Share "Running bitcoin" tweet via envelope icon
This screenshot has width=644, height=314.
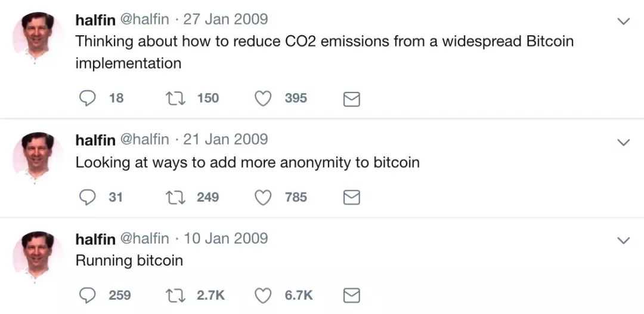[x=352, y=295]
